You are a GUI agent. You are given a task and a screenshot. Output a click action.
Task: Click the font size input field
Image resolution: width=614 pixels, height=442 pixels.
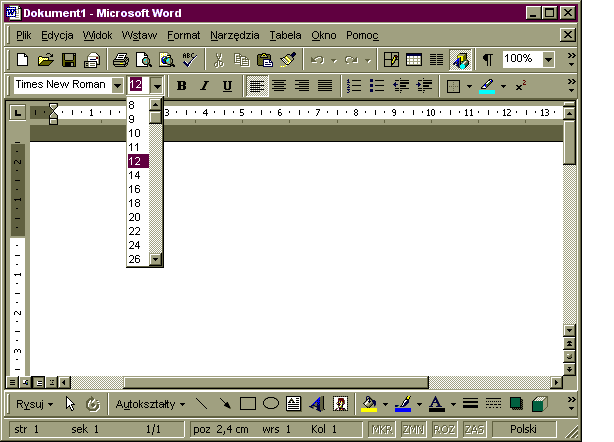[137, 86]
